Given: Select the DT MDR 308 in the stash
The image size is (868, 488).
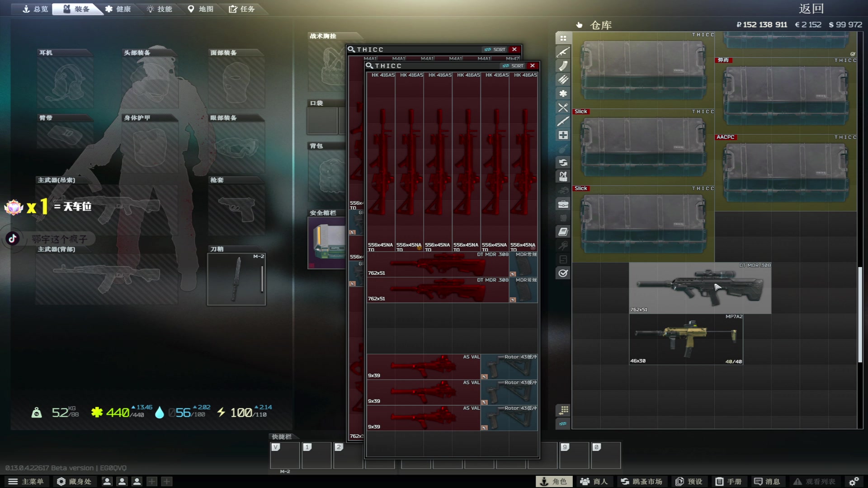Looking at the screenshot, I should [700, 288].
